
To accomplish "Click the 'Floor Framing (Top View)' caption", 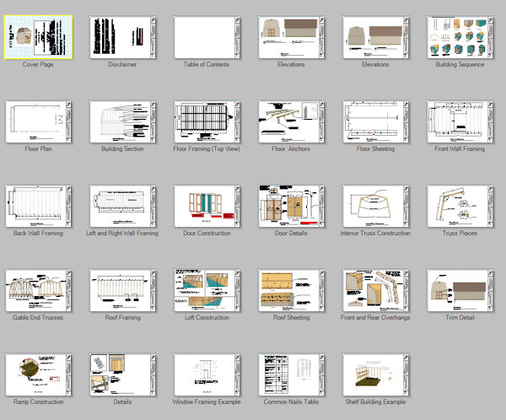I will coord(207,148).
